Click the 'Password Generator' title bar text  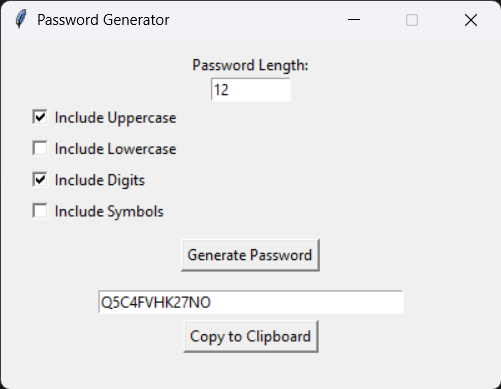103,20
